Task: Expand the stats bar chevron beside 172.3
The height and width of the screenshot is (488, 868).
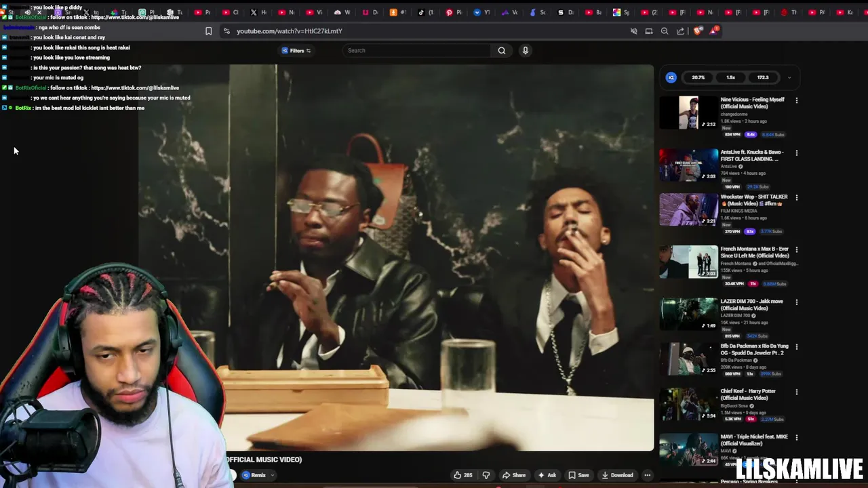Action: point(789,77)
